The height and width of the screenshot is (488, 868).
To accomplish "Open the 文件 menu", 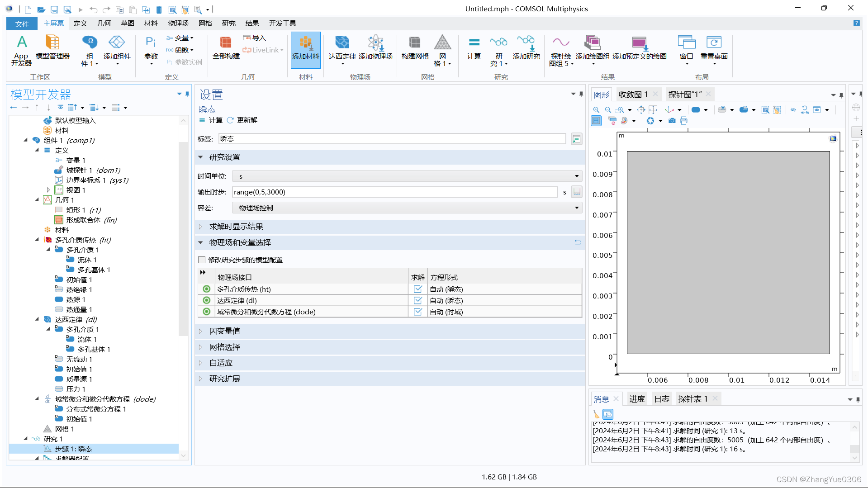I will [22, 24].
